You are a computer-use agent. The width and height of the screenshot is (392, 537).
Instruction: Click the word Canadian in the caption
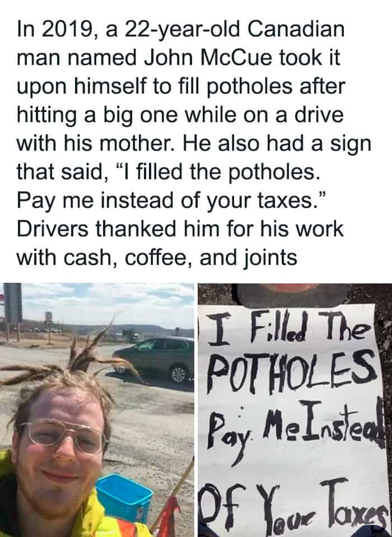[x=295, y=29]
